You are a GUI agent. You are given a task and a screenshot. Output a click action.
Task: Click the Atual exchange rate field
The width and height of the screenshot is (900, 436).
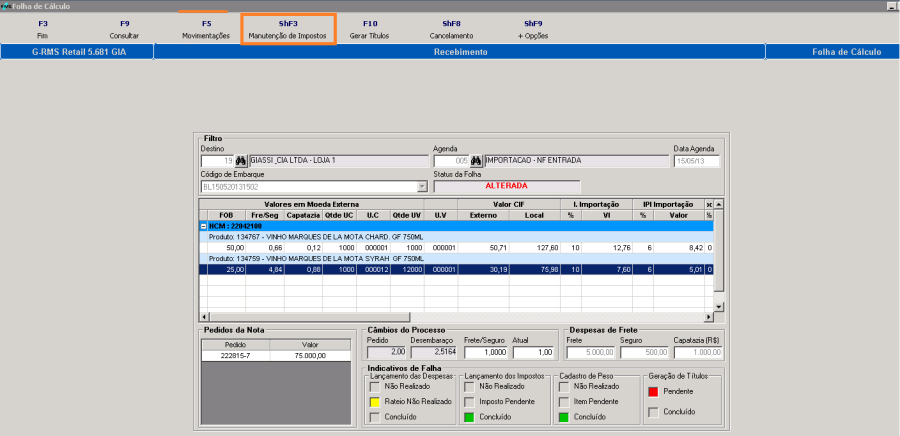coord(534,352)
